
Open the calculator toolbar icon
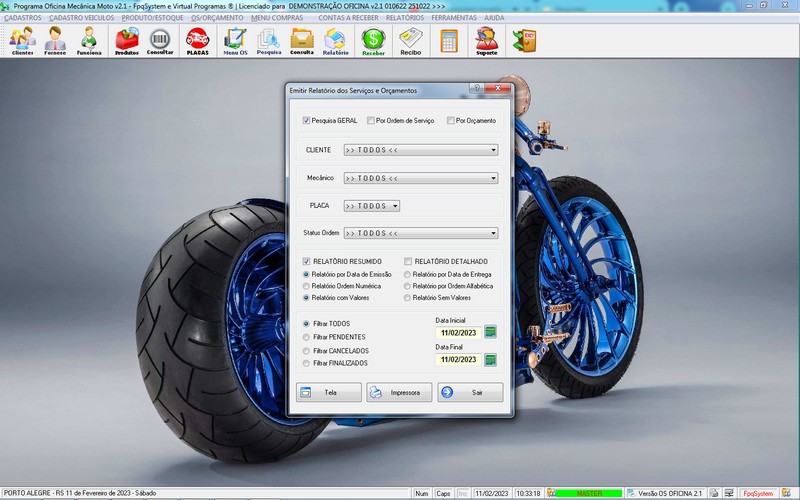click(449, 41)
